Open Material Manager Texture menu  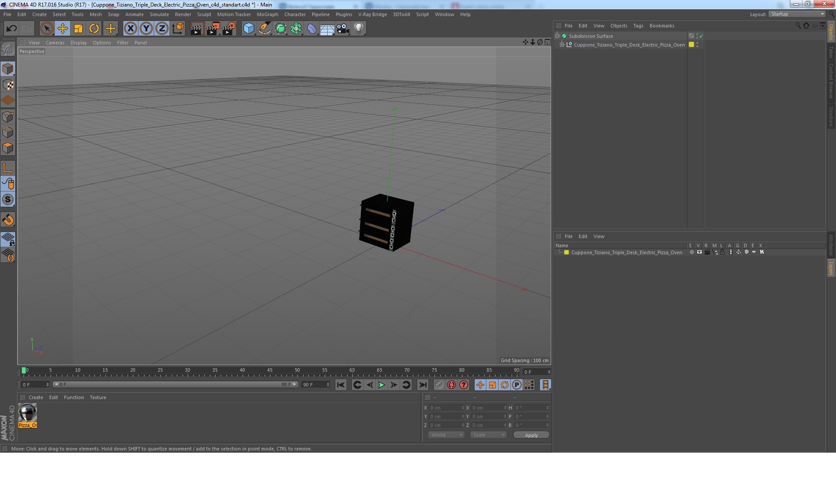(x=98, y=397)
